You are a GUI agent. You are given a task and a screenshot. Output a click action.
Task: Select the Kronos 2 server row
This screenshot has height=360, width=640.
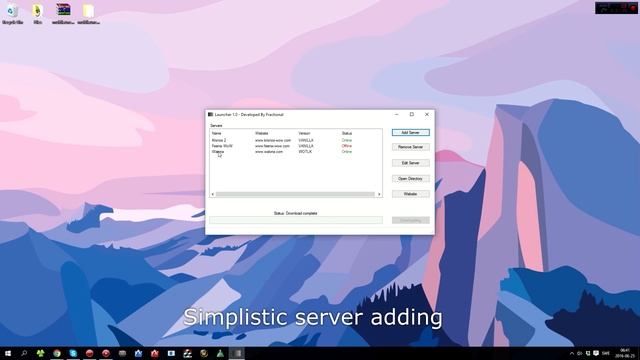(x=296, y=140)
